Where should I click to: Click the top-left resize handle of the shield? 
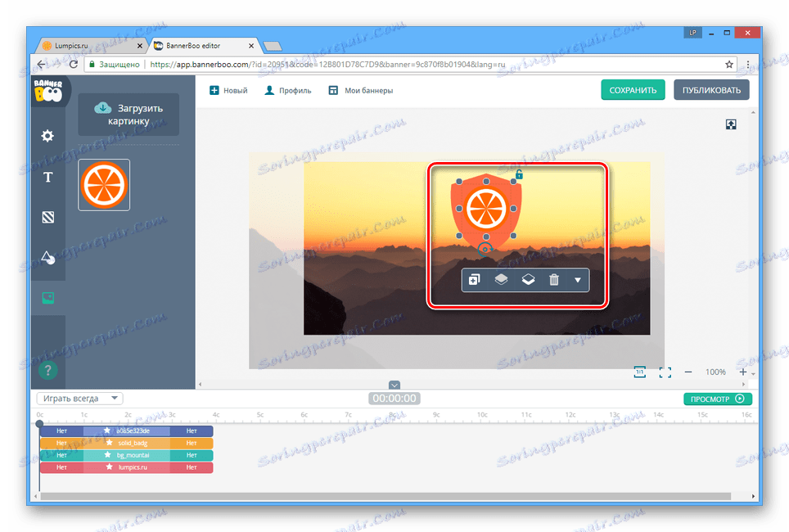click(x=459, y=182)
